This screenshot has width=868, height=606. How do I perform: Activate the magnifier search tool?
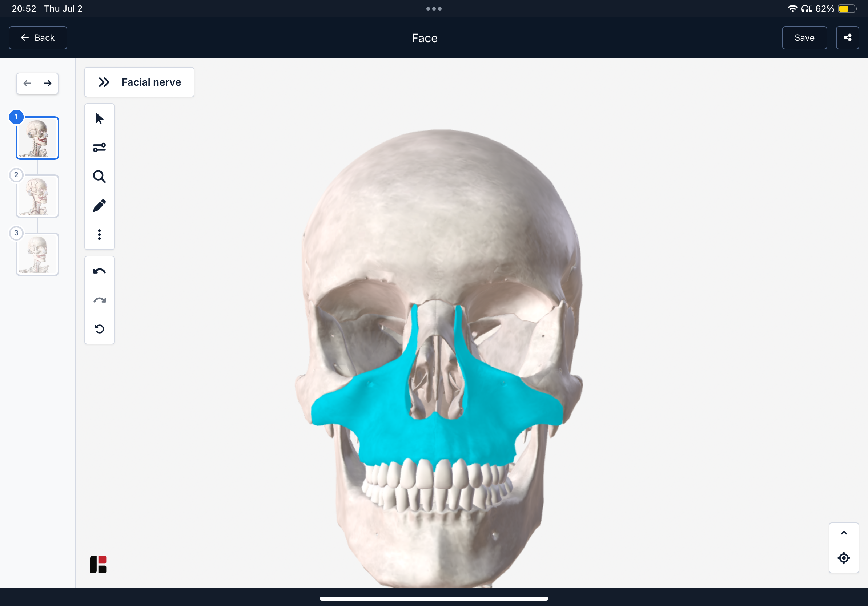click(100, 177)
